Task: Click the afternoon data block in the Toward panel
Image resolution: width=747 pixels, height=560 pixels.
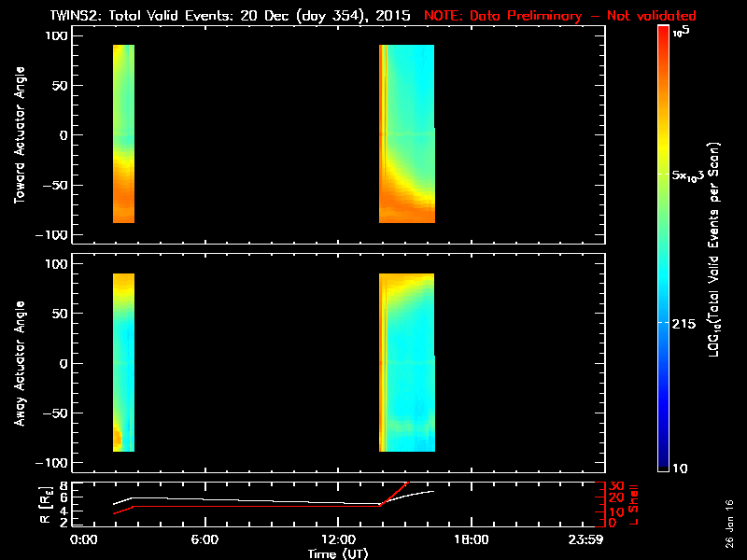Action: click(x=407, y=133)
